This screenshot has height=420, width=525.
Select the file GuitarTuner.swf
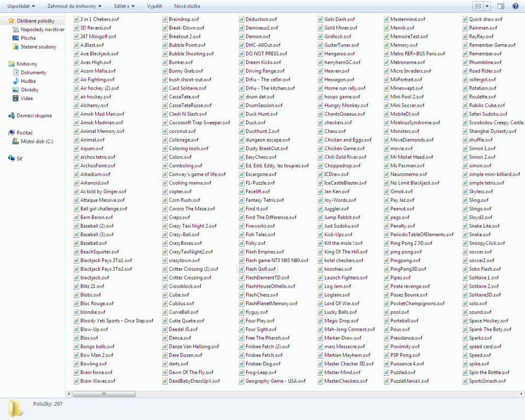(338, 45)
